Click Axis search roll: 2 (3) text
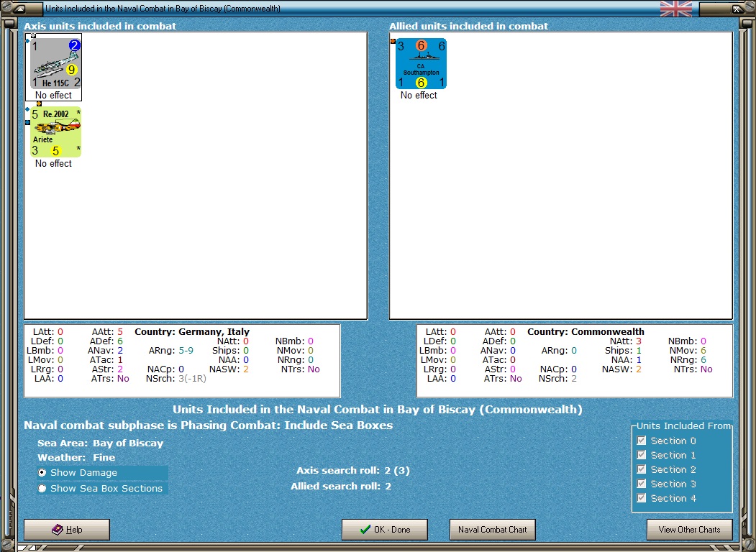The width and height of the screenshot is (756, 552). coord(353,470)
